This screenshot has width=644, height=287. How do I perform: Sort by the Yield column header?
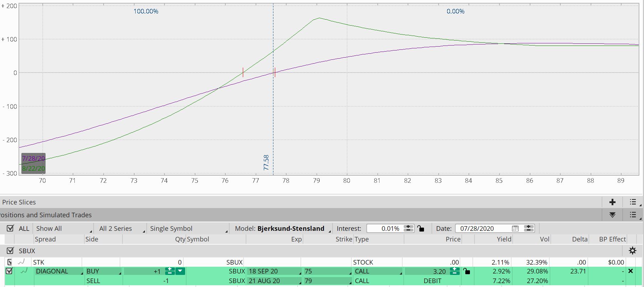coord(504,239)
